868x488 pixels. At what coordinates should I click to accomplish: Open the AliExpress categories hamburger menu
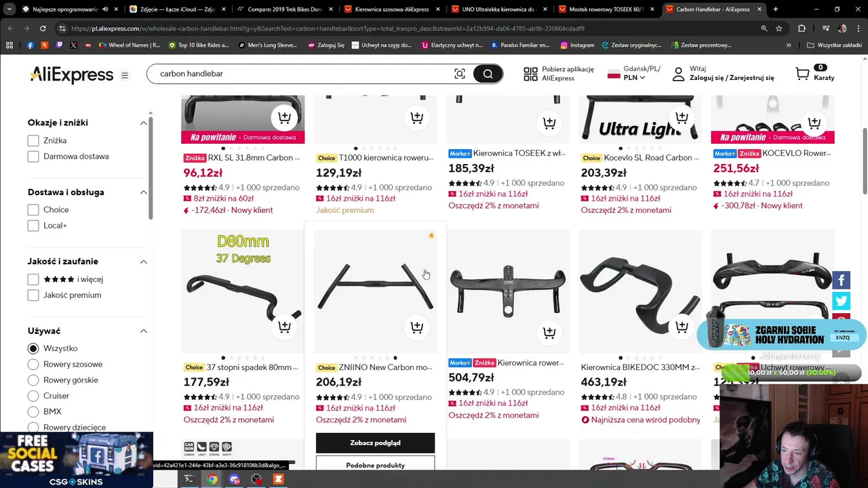[x=125, y=75]
